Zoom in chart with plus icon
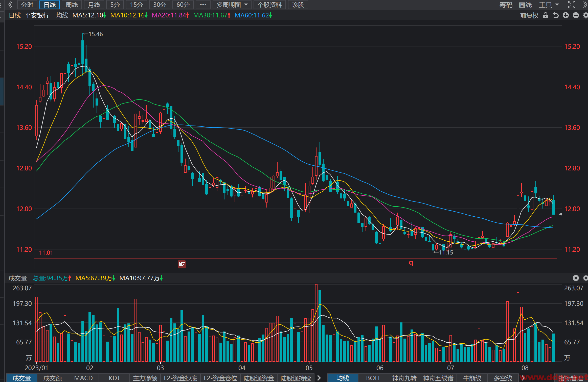 coord(566,15)
